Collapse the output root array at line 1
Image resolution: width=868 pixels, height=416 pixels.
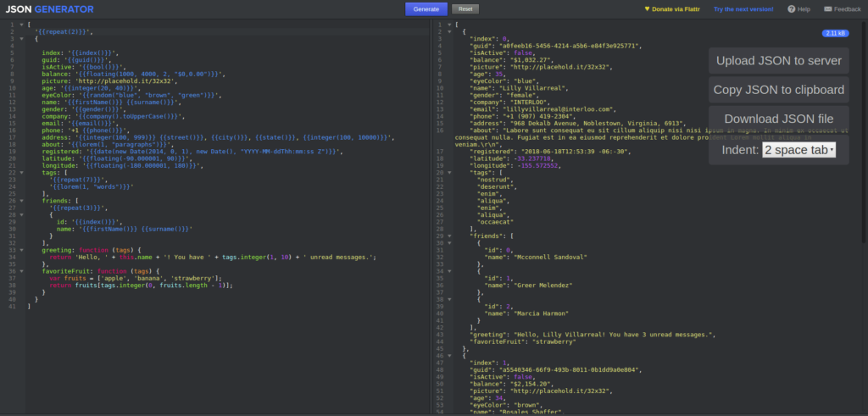tap(449, 25)
